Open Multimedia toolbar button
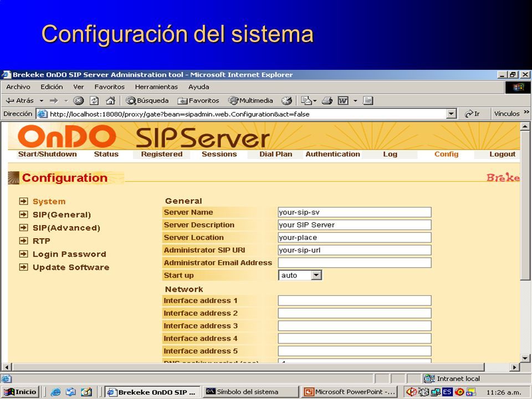The height and width of the screenshot is (399, 532). (x=250, y=100)
